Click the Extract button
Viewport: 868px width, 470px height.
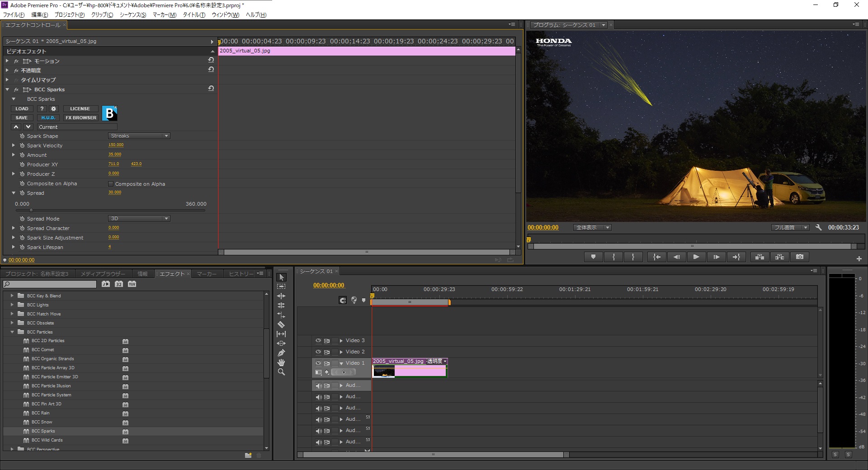[779, 257]
